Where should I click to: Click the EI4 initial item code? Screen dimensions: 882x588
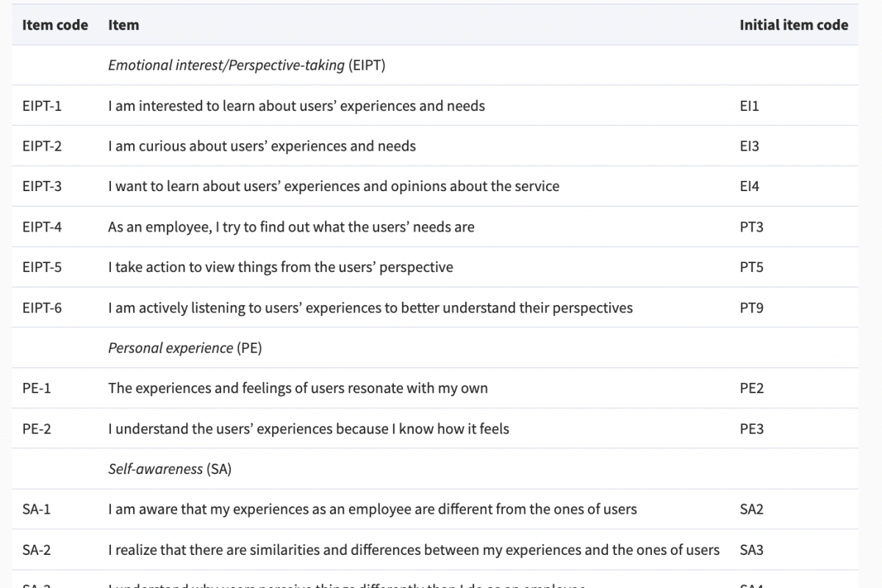point(750,187)
